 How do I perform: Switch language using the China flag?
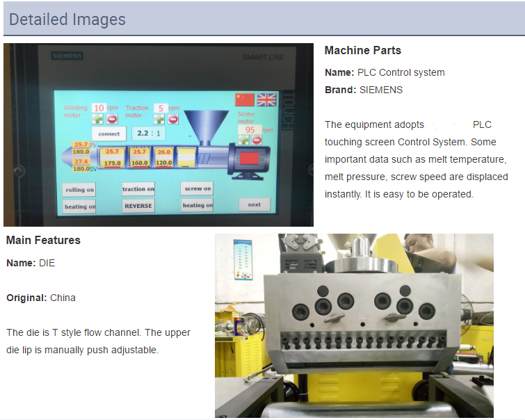pyautogui.click(x=245, y=99)
